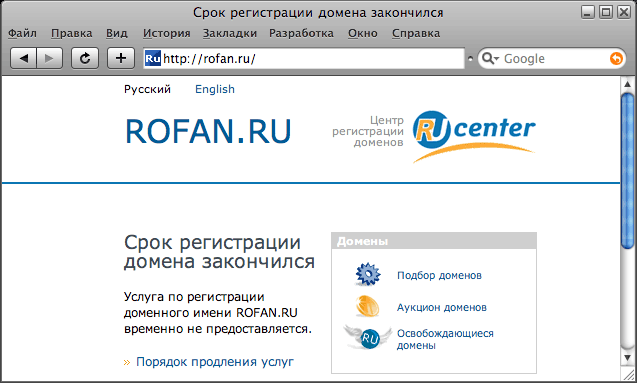Screen dimensions: 637x383
Task: Open the Правка menu
Action: tap(72, 33)
